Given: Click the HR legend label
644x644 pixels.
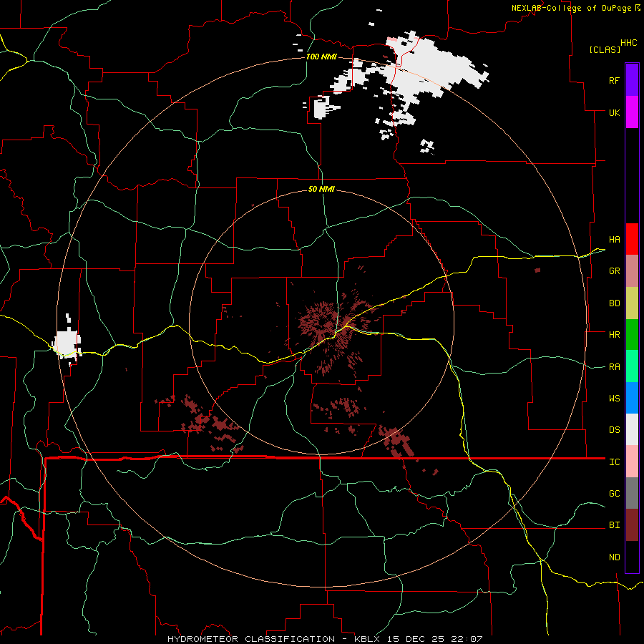Looking at the screenshot, I should [x=614, y=335].
